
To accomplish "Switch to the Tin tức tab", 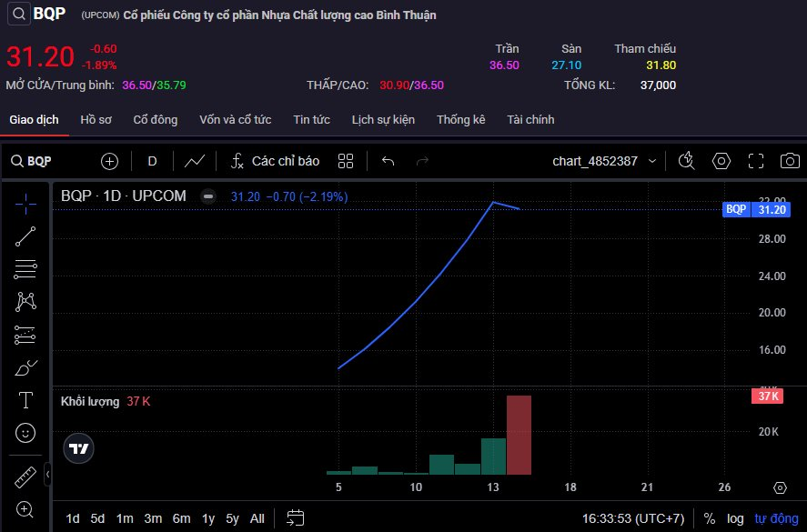I will pyautogui.click(x=311, y=120).
